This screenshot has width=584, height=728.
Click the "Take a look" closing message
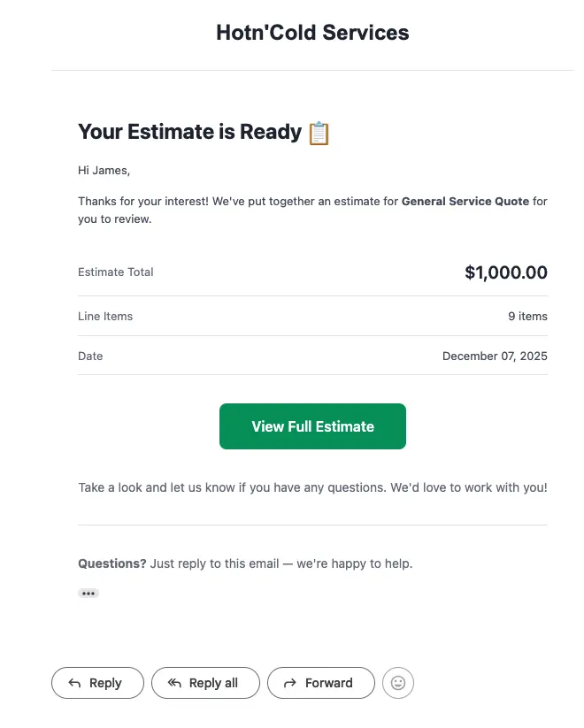(x=312, y=487)
